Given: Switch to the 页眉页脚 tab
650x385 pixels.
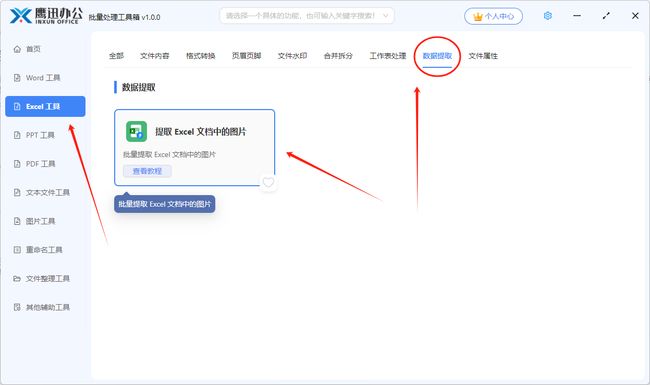Looking at the screenshot, I should pyautogui.click(x=246, y=56).
